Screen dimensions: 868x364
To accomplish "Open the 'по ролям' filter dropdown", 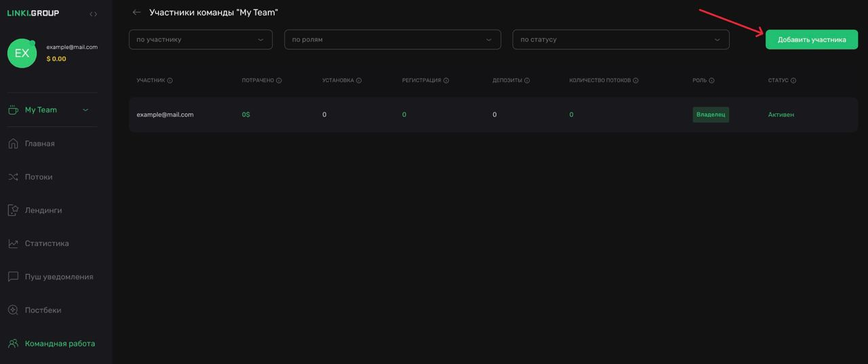I will (x=392, y=39).
